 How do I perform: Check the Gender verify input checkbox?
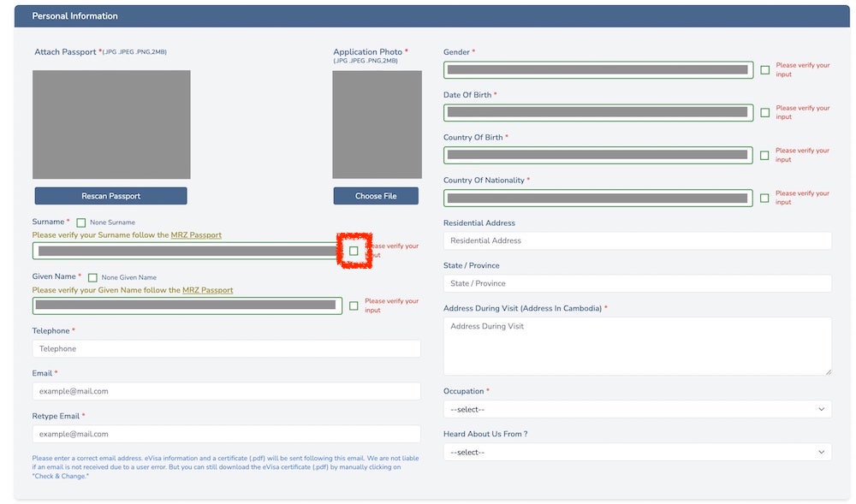[764, 70]
